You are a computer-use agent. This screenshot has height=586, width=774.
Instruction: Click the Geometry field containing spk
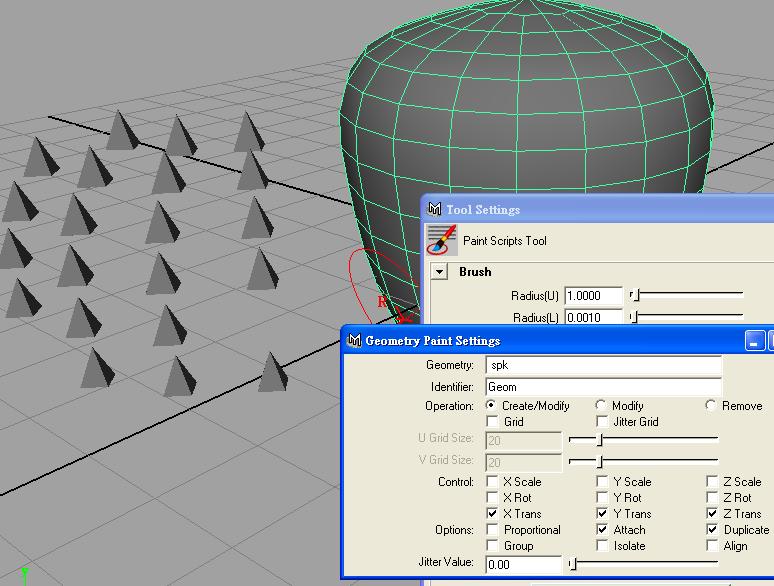(603, 365)
